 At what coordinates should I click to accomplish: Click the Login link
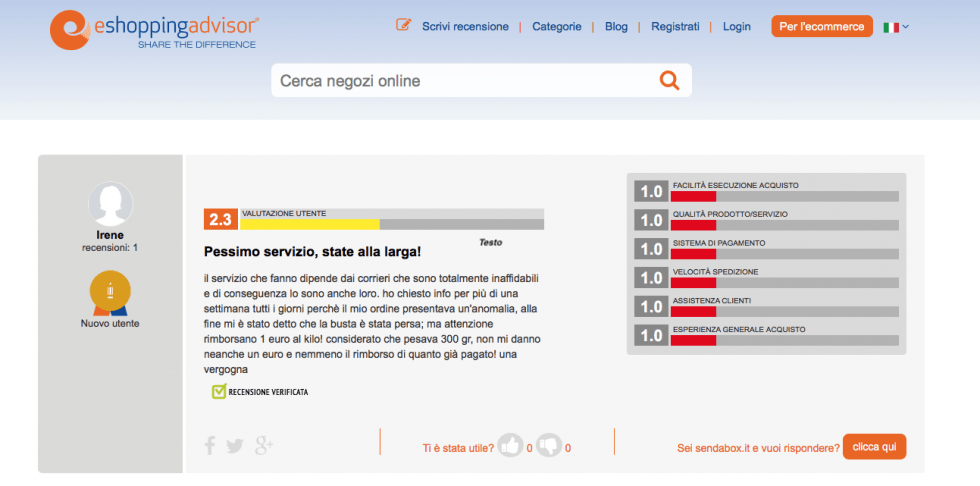pyautogui.click(x=736, y=27)
